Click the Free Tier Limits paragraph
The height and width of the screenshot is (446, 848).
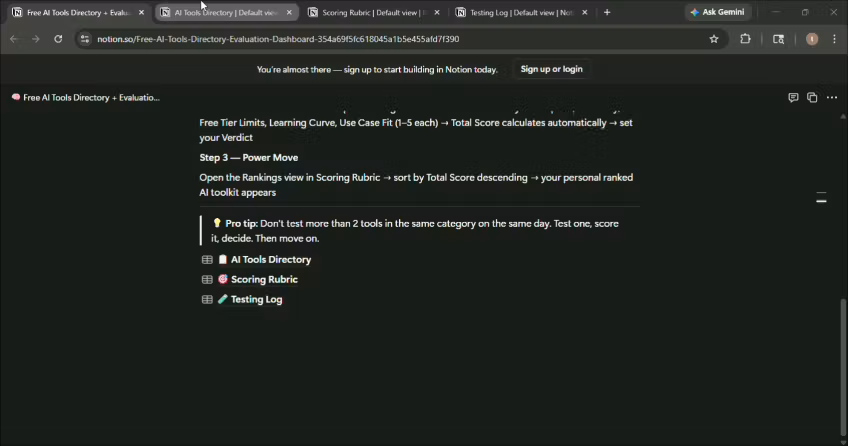(416, 130)
